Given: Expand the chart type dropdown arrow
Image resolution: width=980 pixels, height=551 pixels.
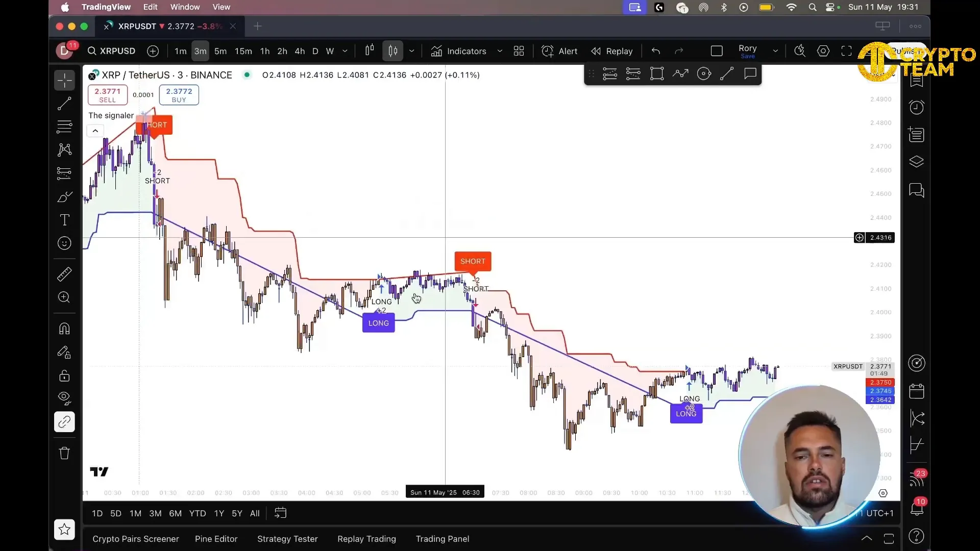Looking at the screenshot, I should [411, 51].
